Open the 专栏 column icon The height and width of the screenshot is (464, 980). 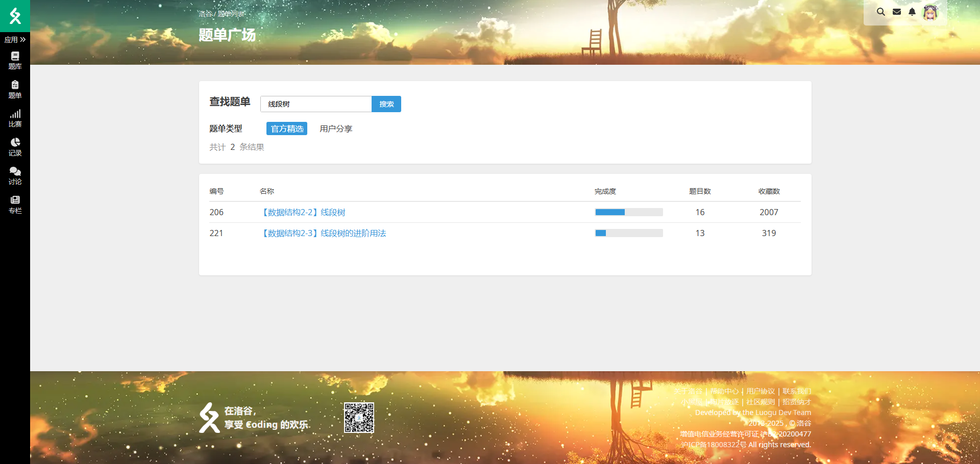tap(15, 204)
